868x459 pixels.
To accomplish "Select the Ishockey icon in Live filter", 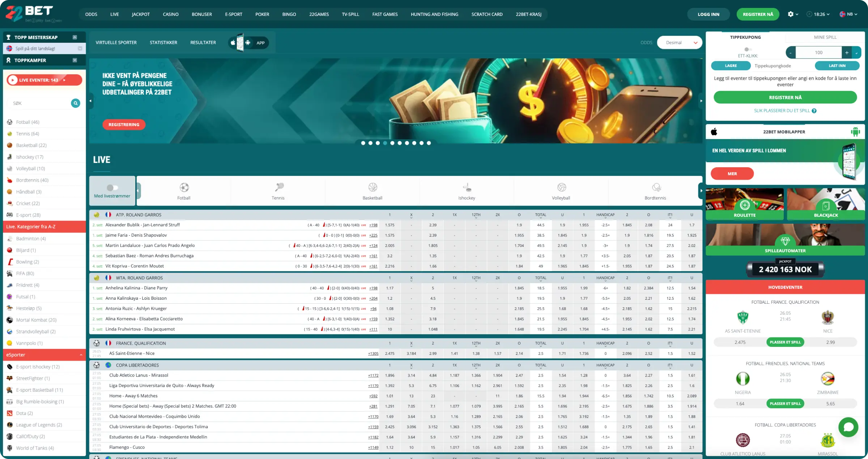I will (467, 187).
